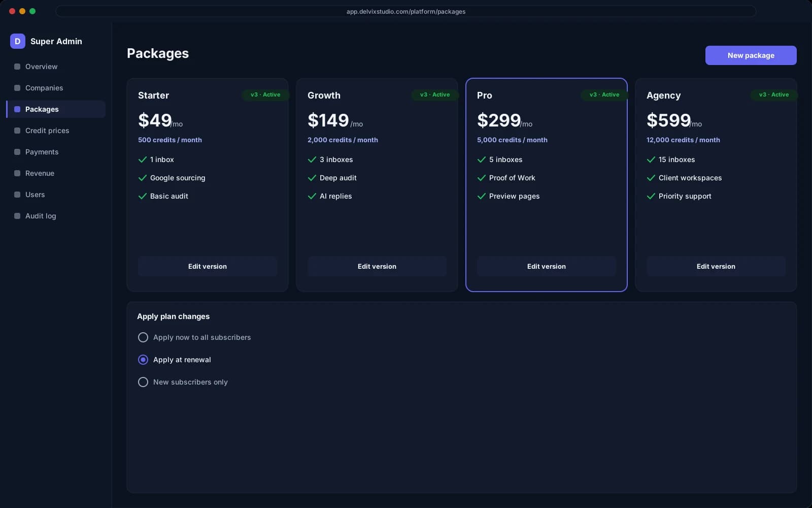
Task: Edit version of the Growth package
Action: 377,266
